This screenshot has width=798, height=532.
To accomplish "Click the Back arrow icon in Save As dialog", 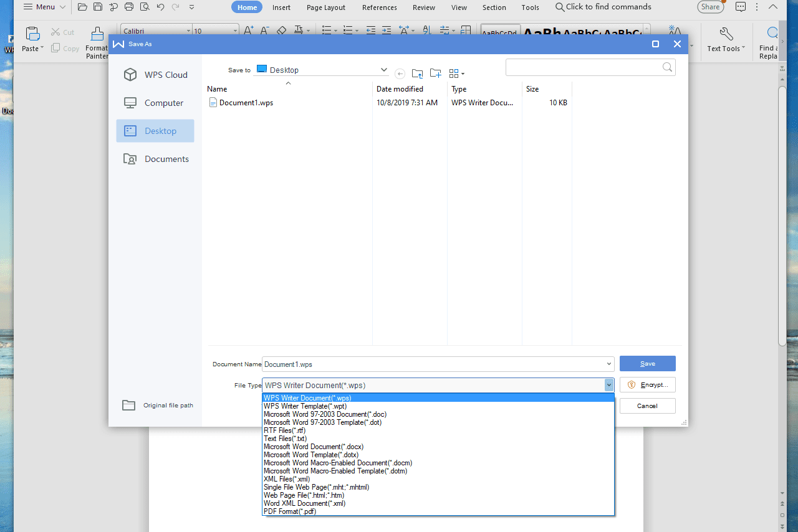I will (400, 74).
